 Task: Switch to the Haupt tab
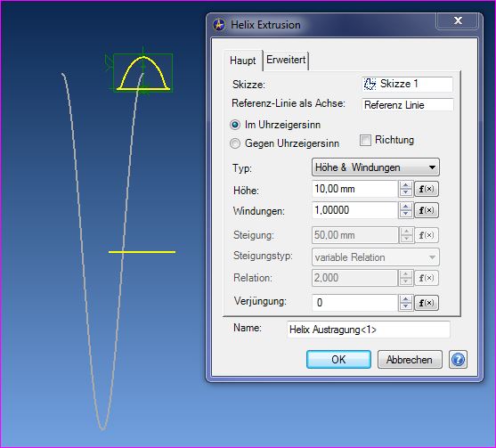[242, 60]
